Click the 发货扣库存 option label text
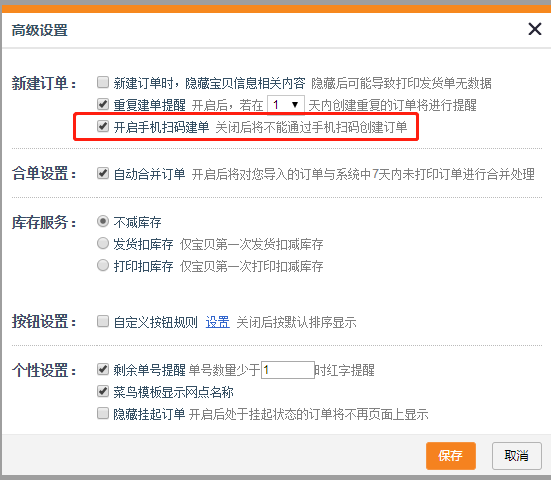 (x=143, y=244)
